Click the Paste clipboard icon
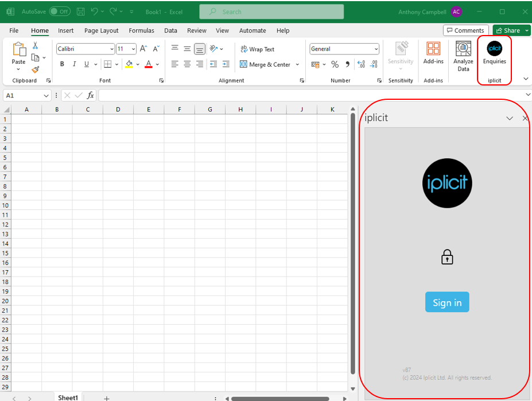 pyautogui.click(x=19, y=49)
